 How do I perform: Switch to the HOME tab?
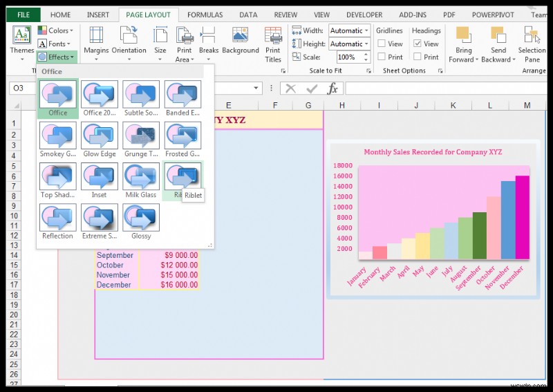tap(60, 15)
